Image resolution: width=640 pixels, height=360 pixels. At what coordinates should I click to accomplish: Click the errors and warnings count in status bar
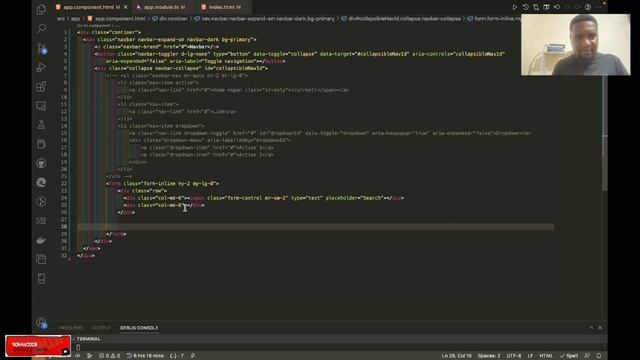tap(109, 356)
